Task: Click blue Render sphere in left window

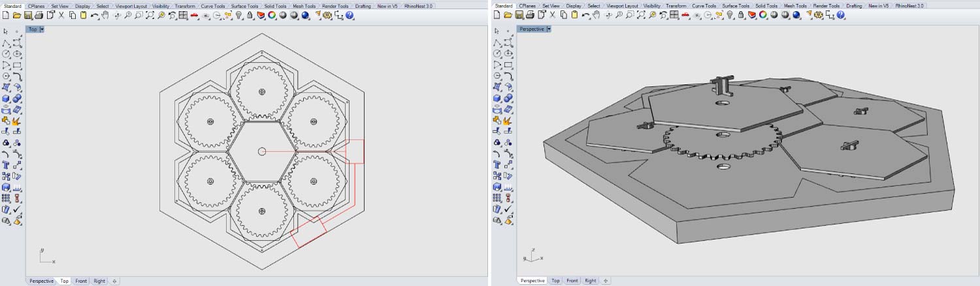Action: [x=305, y=15]
